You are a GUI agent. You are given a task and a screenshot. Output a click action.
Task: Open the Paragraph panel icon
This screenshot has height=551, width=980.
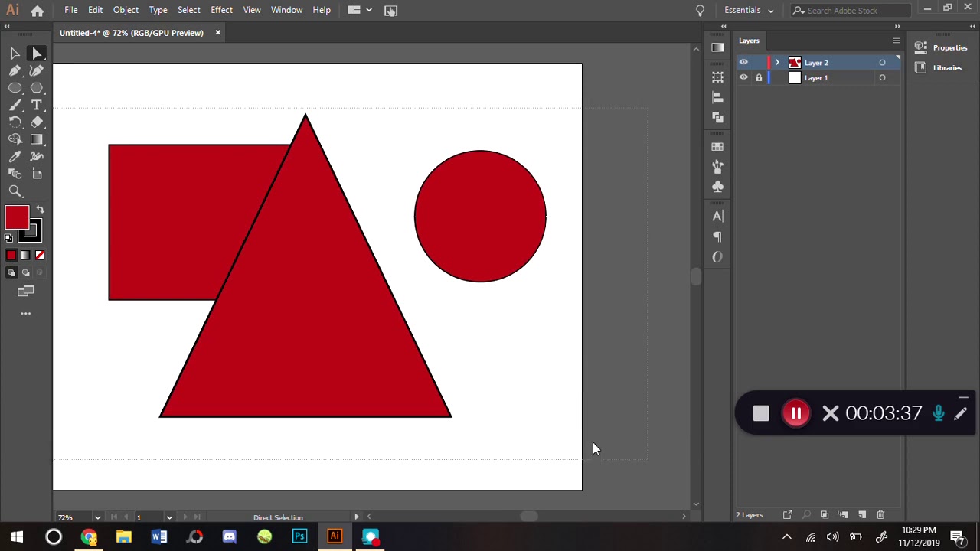[x=717, y=236]
